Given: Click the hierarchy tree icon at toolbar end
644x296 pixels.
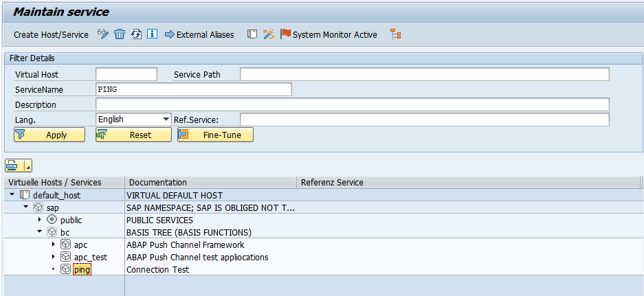Looking at the screenshot, I should click(395, 34).
